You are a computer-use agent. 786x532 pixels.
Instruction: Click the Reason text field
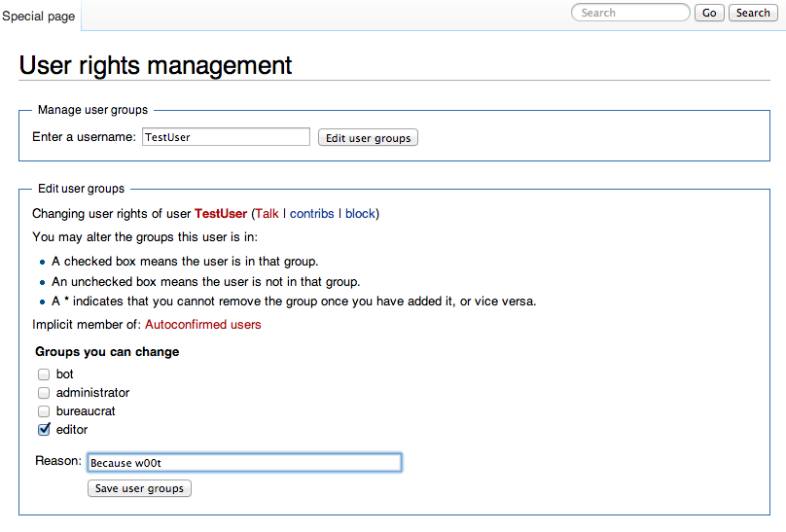pyautogui.click(x=244, y=463)
